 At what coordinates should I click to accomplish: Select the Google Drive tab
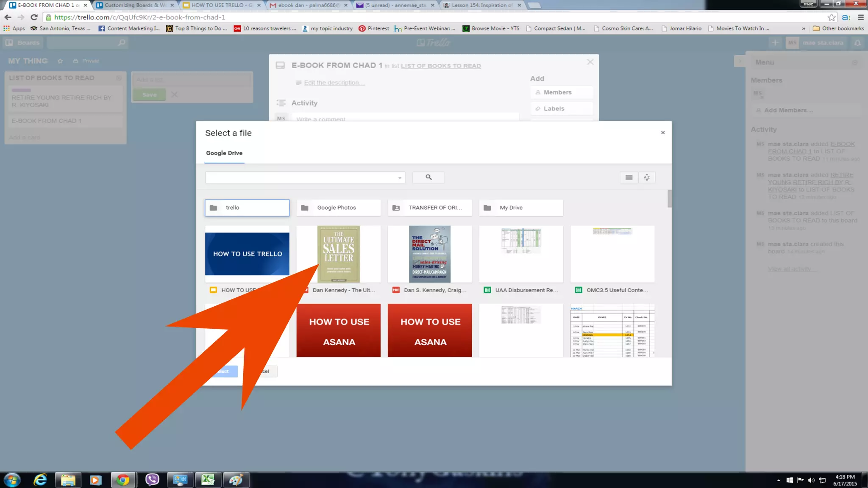[224, 153]
